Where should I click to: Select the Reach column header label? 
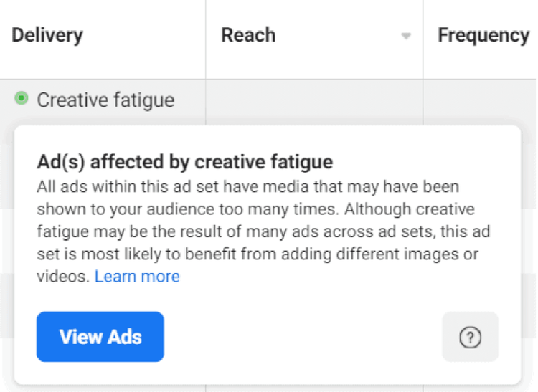click(x=248, y=34)
